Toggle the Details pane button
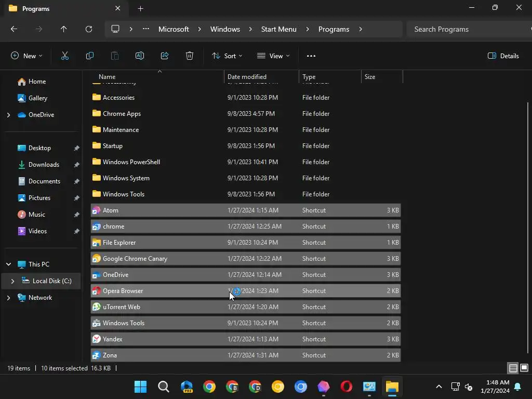Image resolution: width=532 pixels, height=399 pixels. pyautogui.click(x=503, y=56)
